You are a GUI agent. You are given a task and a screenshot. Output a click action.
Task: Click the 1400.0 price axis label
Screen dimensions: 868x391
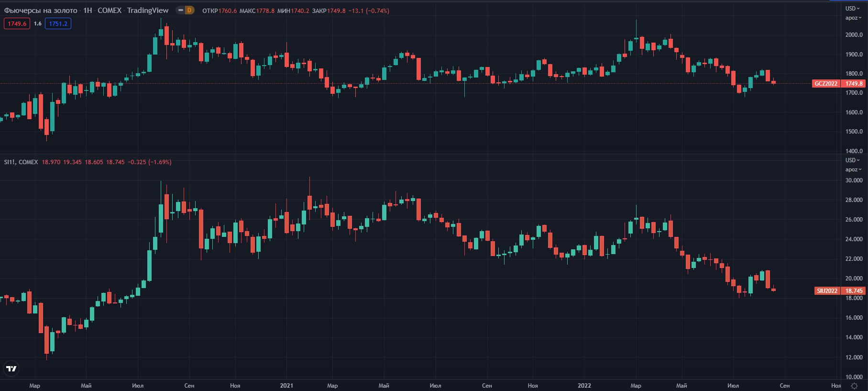tap(854, 151)
